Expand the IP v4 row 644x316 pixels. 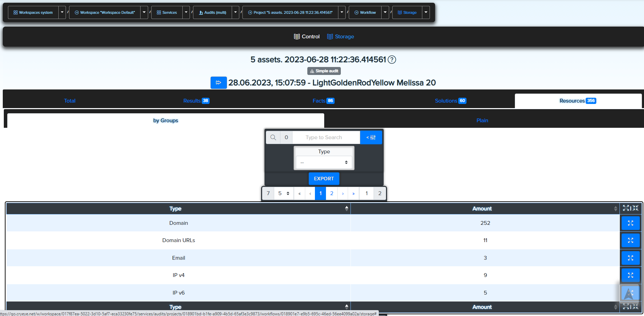coord(631,275)
